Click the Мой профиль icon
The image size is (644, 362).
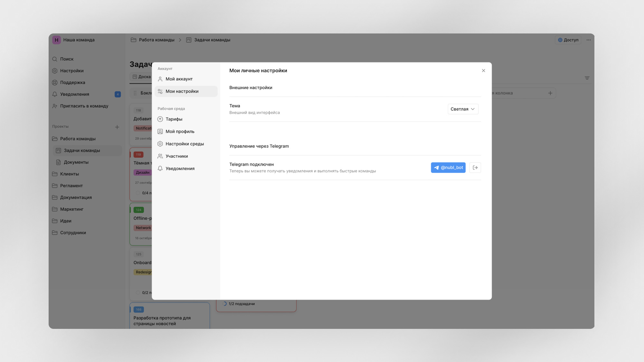(x=160, y=132)
